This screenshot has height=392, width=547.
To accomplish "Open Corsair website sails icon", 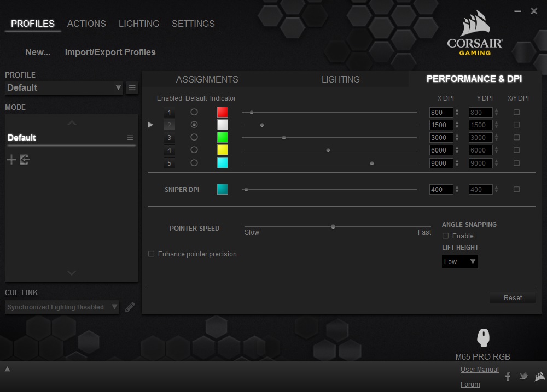I will tap(540, 376).
